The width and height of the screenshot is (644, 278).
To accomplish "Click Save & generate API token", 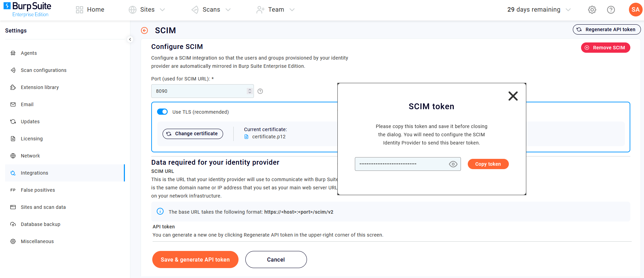I will pyautogui.click(x=195, y=260).
